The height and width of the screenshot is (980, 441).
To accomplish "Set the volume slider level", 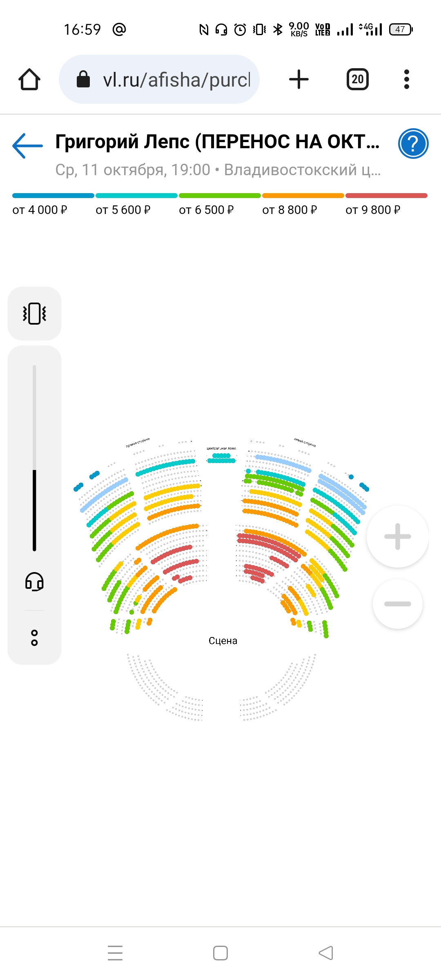I will [x=34, y=458].
